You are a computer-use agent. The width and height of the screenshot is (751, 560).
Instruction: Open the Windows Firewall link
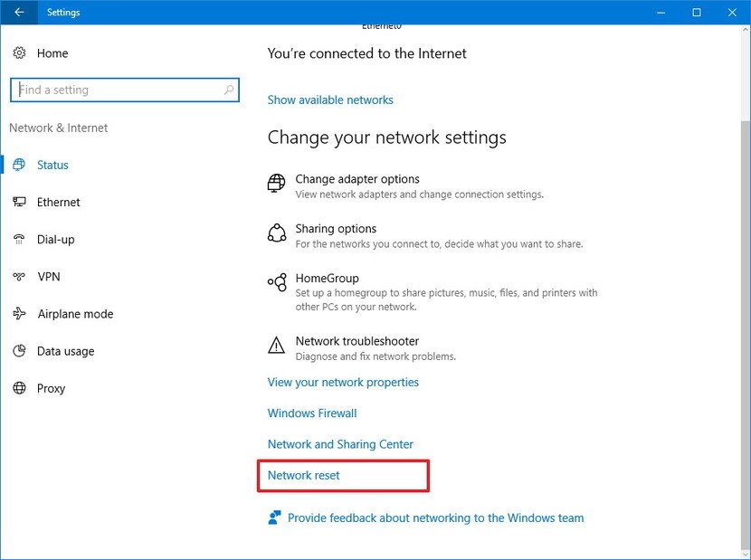(x=312, y=413)
